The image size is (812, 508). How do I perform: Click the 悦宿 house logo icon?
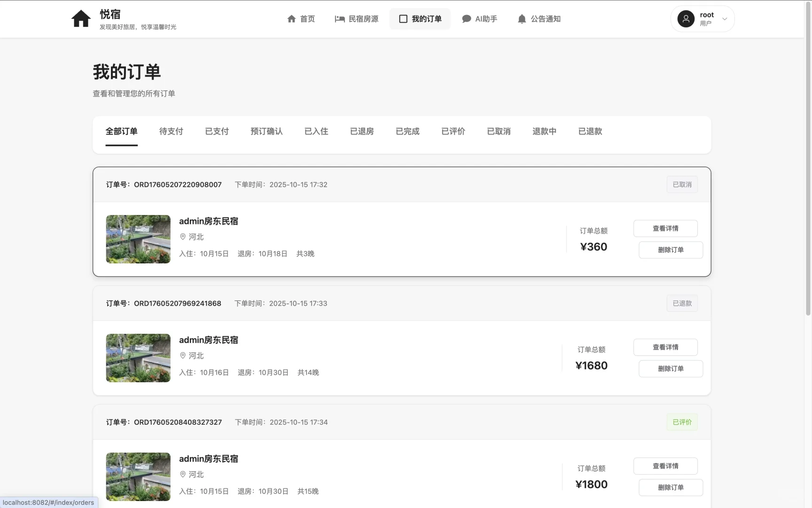[81, 19]
